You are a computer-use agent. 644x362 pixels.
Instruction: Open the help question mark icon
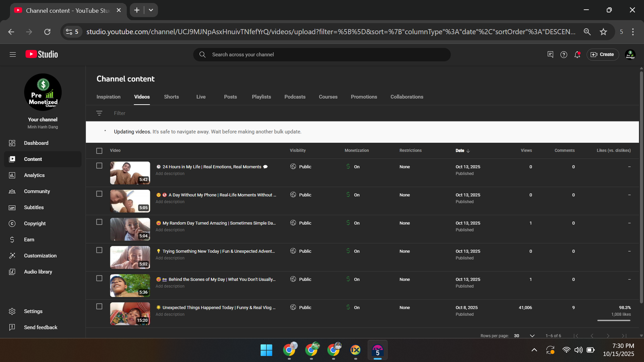tap(563, 55)
